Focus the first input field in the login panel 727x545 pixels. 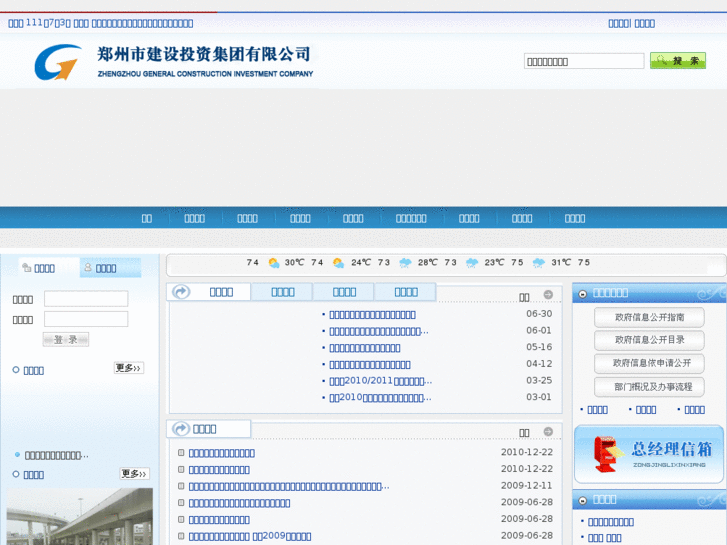[x=86, y=299]
